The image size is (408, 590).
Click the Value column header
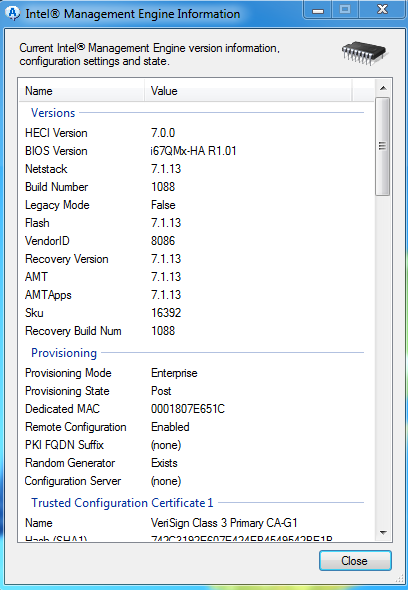[248, 91]
